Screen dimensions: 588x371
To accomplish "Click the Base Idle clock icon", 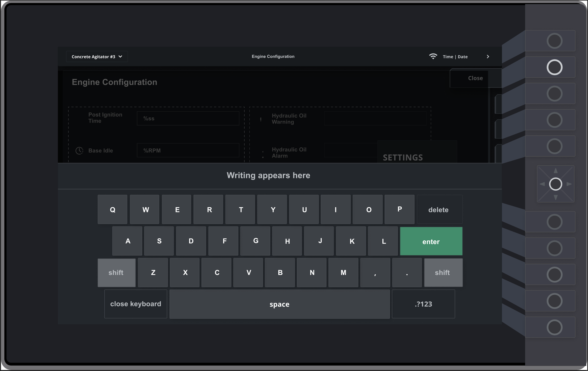I will (79, 151).
